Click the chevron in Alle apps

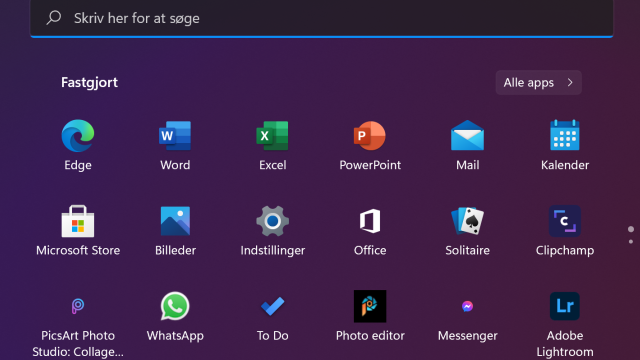click(x=570, y=82)
